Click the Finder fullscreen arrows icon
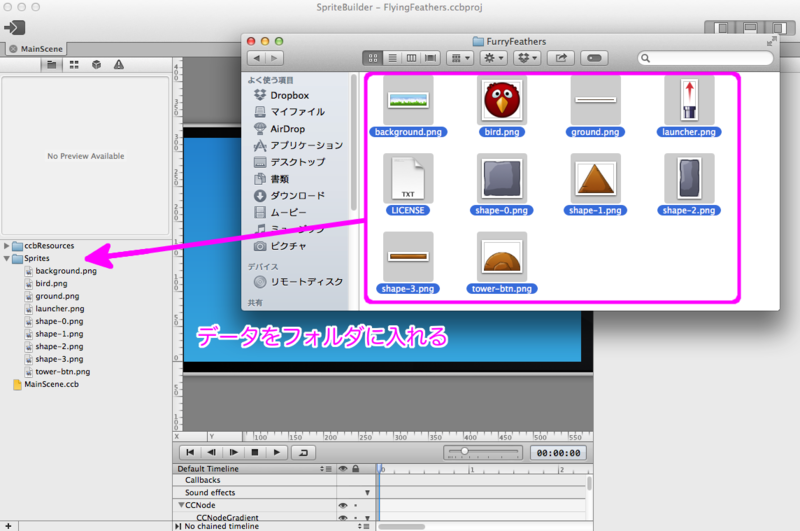 (x=771, y=42)
